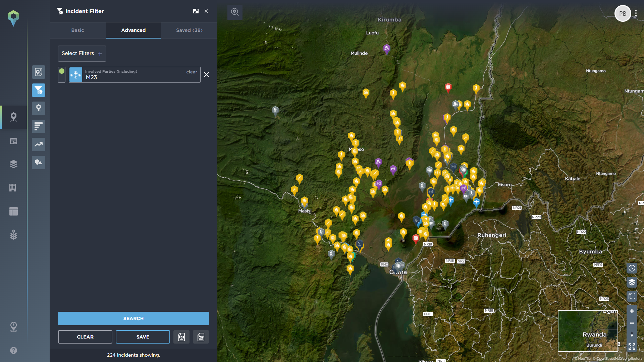
Task: Open the layers section in left sidebar
Action: (x=13, y=164)
